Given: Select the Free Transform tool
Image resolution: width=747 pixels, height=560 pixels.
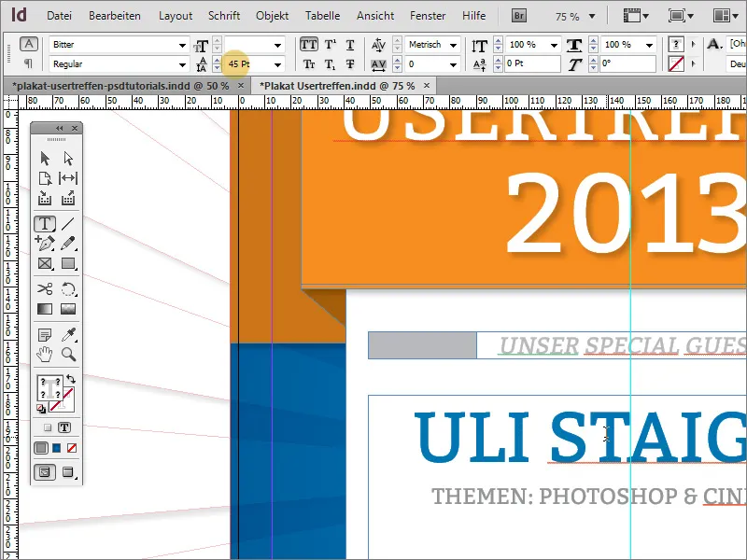Looking at the screenshot, I should 68,289.
